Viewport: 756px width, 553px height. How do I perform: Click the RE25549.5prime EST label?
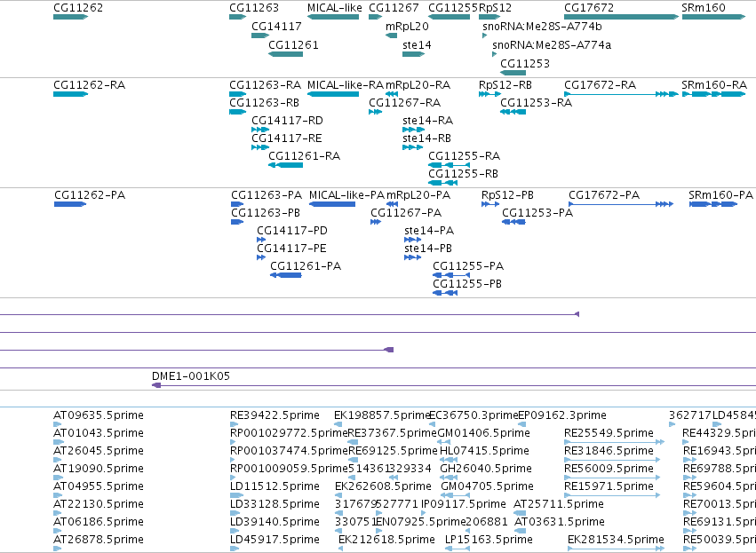click(609, 433)
